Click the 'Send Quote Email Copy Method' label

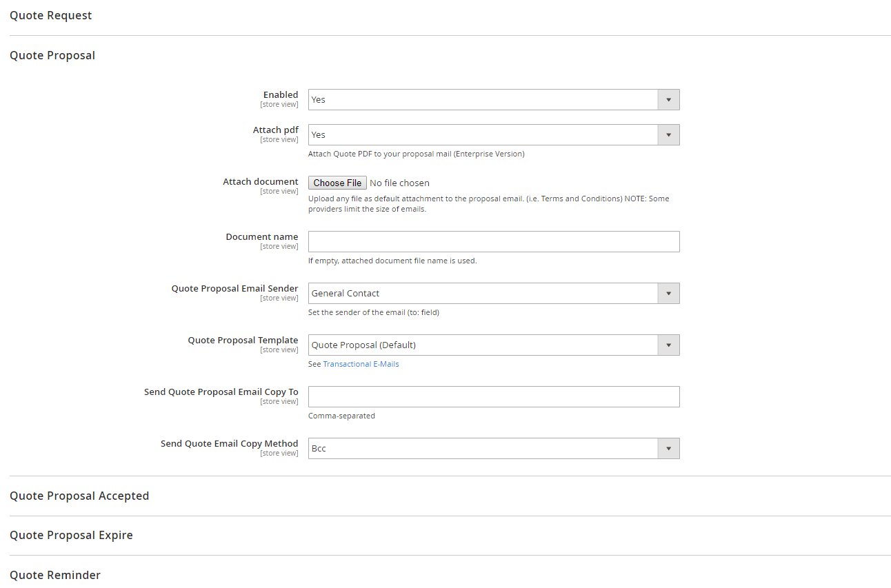[230, 443]
